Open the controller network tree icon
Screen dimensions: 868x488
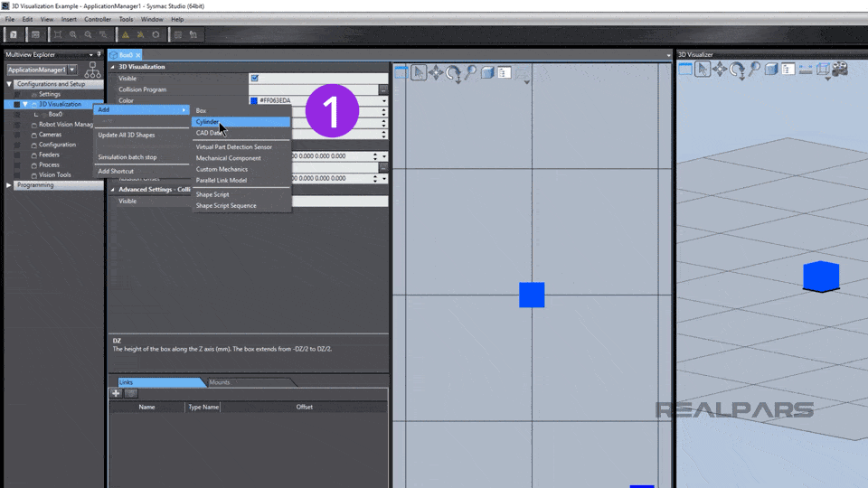tap(92, 70)
